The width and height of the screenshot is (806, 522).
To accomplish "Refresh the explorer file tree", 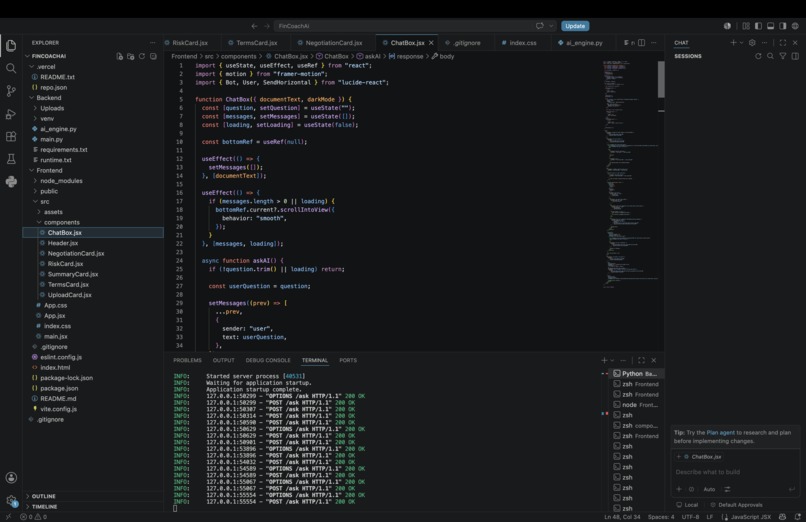I will 142,56.
